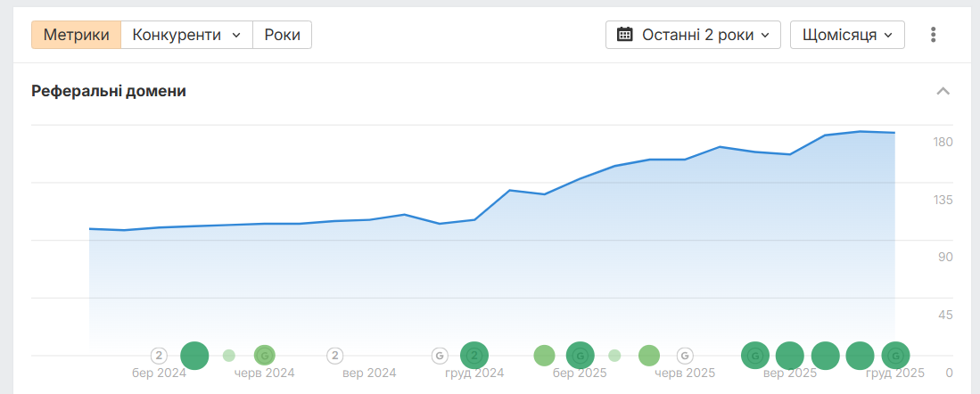Click dark green Google marker above бер 2025
Image resolution: width=980 pixels, height=394 pixels.
coord(580,356)
